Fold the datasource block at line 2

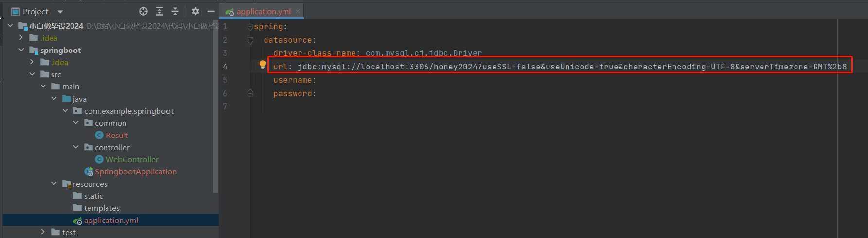250,40
